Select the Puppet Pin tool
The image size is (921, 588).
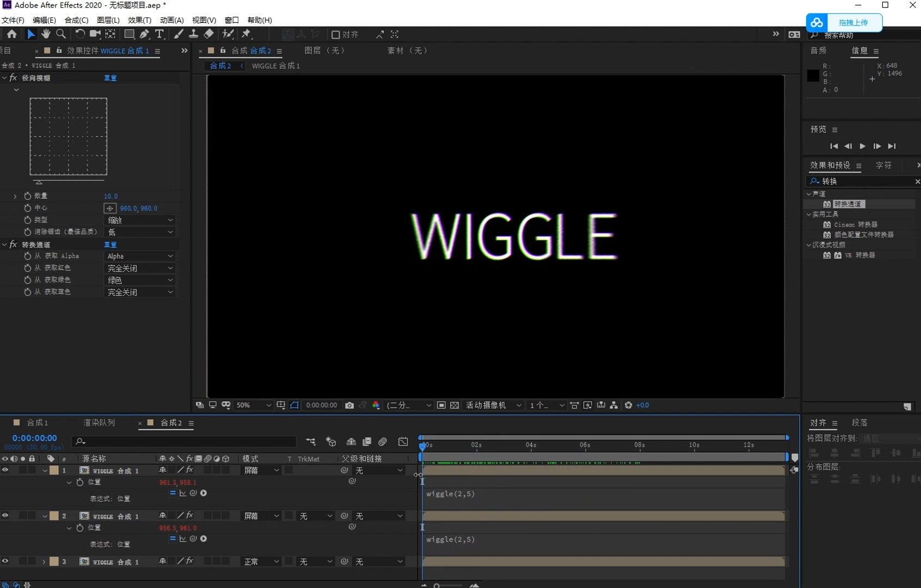coord(247,34)
